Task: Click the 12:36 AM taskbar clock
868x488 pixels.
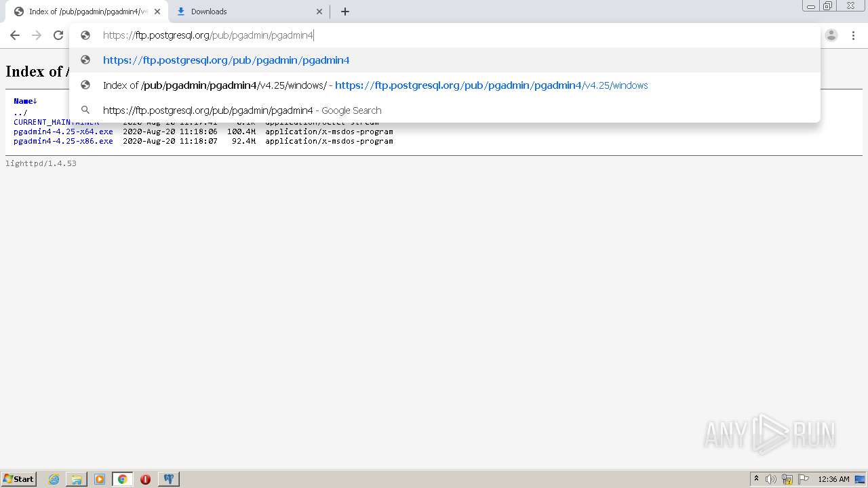Action: (833, 479)
